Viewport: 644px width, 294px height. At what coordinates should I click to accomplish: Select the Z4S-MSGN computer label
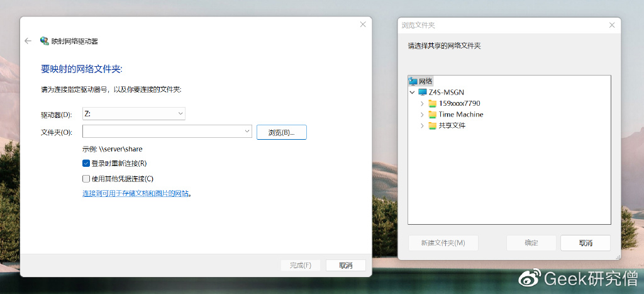click(x=446, y=92)
